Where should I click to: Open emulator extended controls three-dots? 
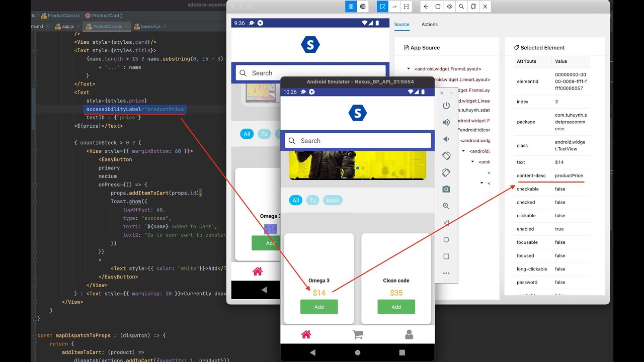click(x=446, y=273)
